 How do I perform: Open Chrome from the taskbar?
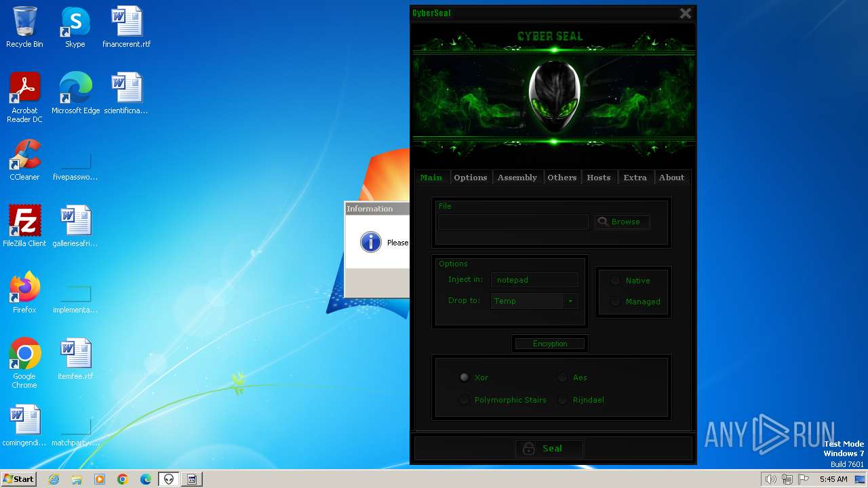(123, 479)
